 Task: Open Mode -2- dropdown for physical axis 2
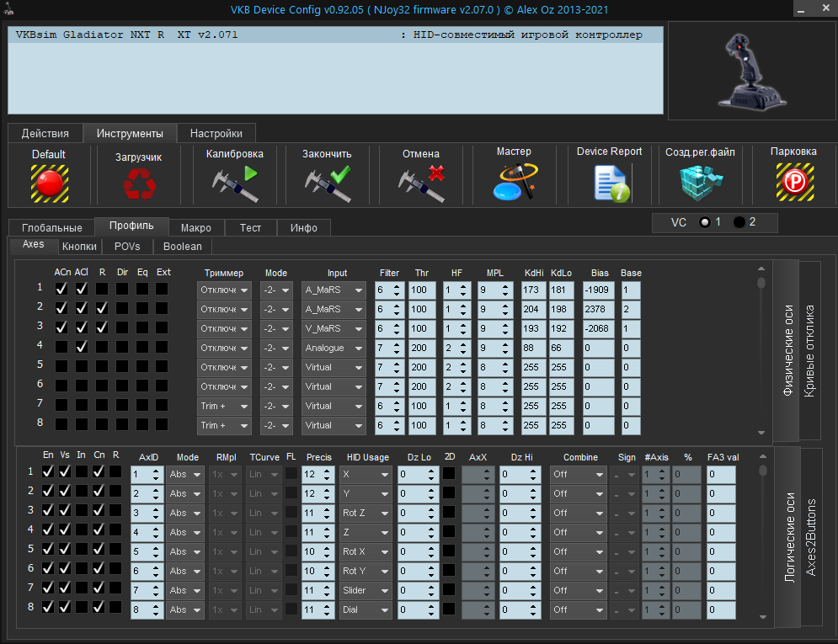(276, 309)
